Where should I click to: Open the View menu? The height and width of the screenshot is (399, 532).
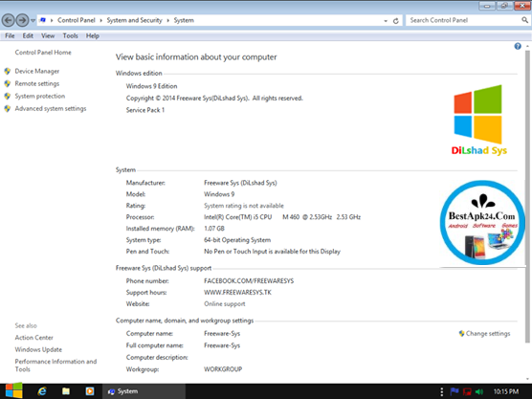[48, 35]
